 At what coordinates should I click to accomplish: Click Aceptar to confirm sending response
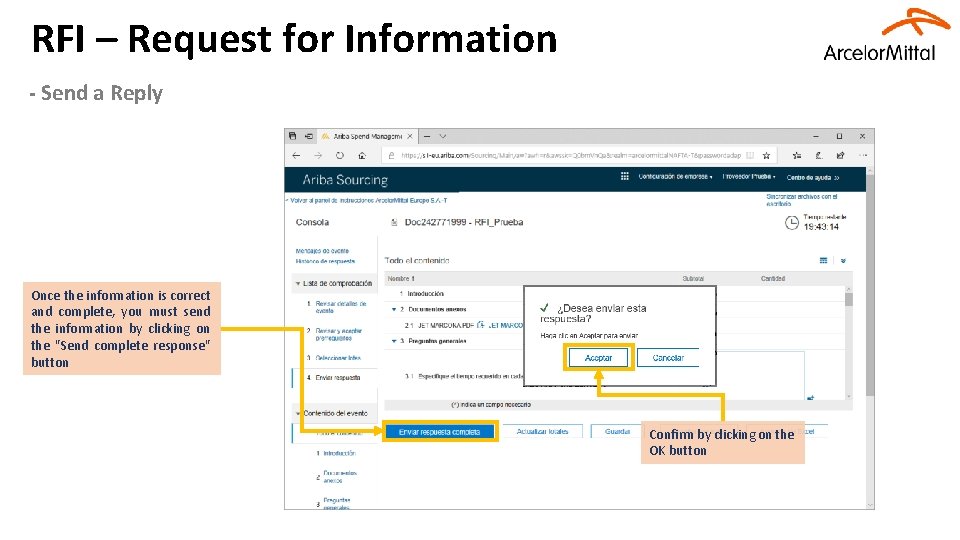(598, 358)
